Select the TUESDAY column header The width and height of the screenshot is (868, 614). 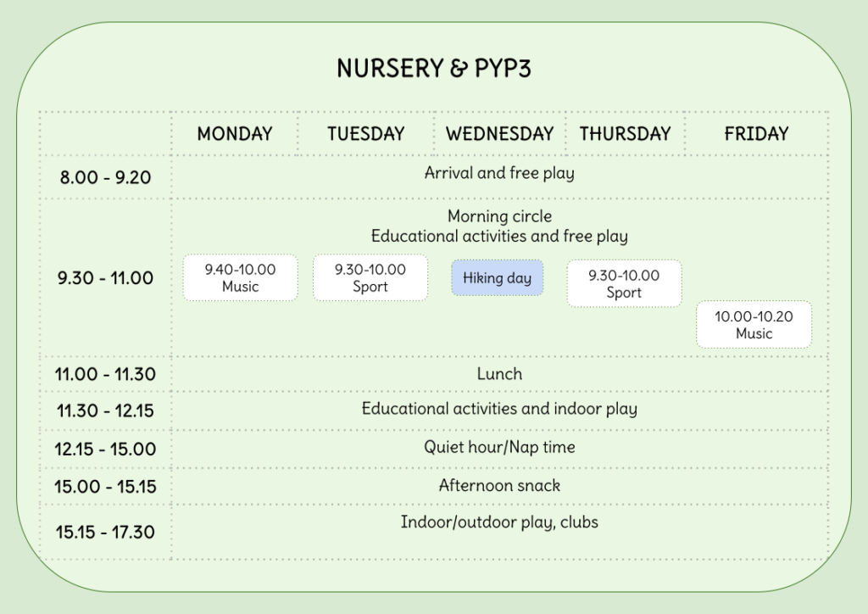366,134
